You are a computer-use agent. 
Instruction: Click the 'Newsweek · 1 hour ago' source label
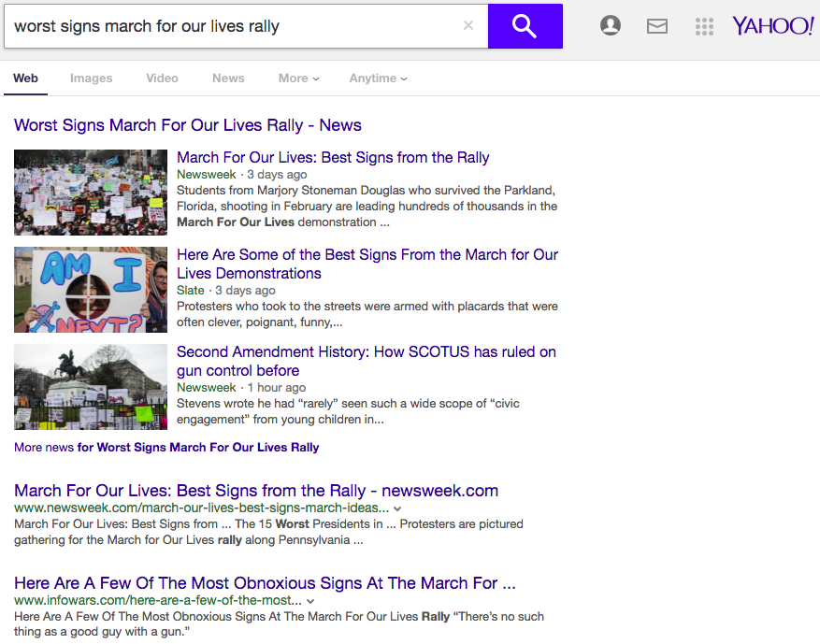point(241,388)
